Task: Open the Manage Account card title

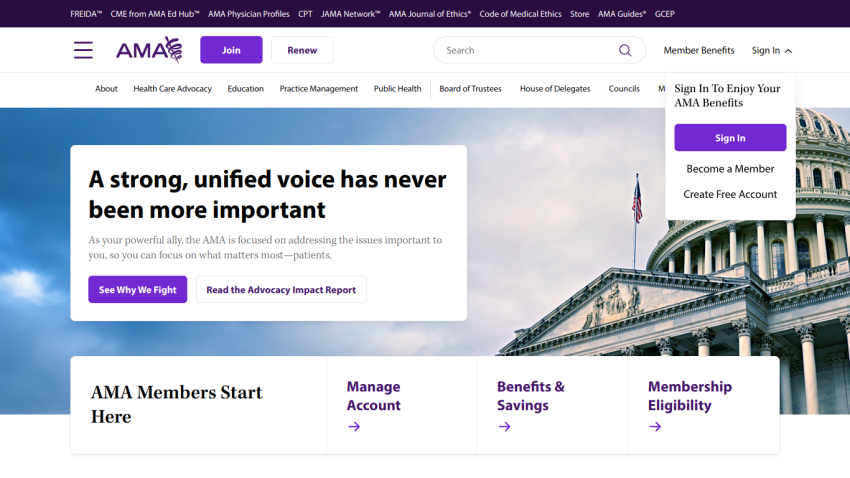Action: [374, 396]
